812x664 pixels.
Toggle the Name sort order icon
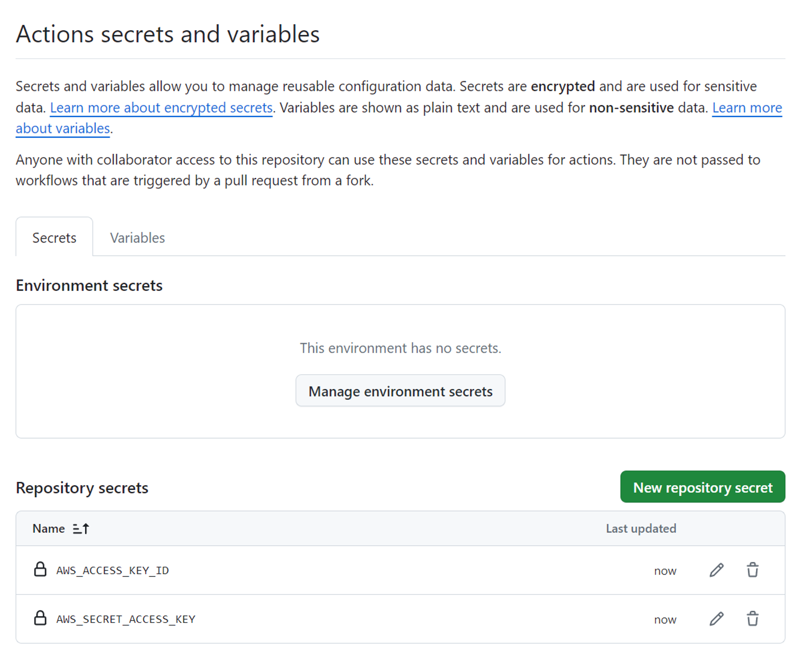tap(81, 528)
